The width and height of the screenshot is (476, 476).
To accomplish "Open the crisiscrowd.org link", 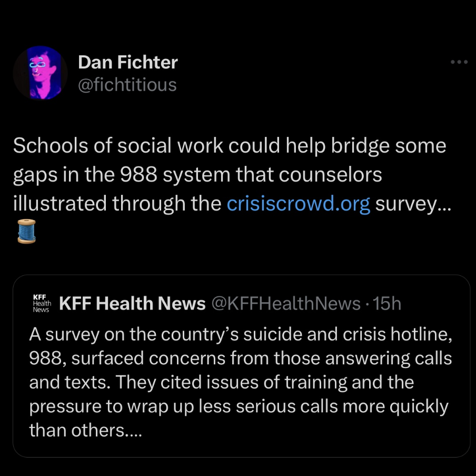I will coord(299,204).
